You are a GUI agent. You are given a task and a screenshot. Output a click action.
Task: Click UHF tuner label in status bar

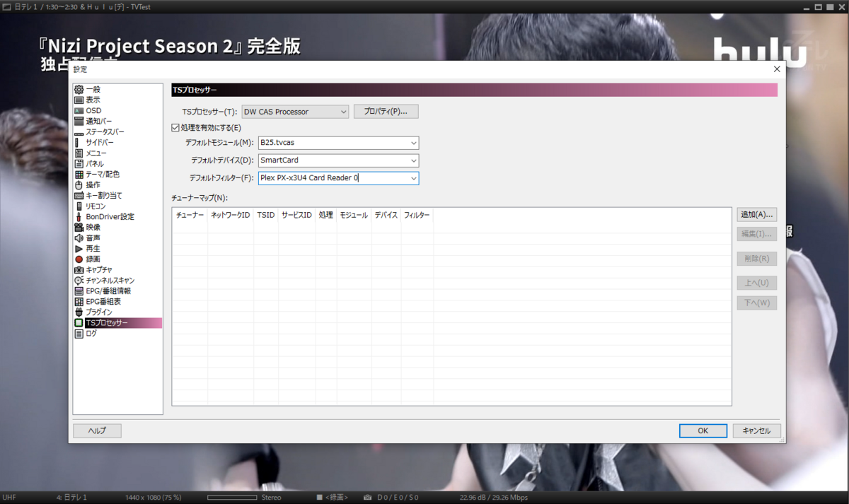(9, 498)
